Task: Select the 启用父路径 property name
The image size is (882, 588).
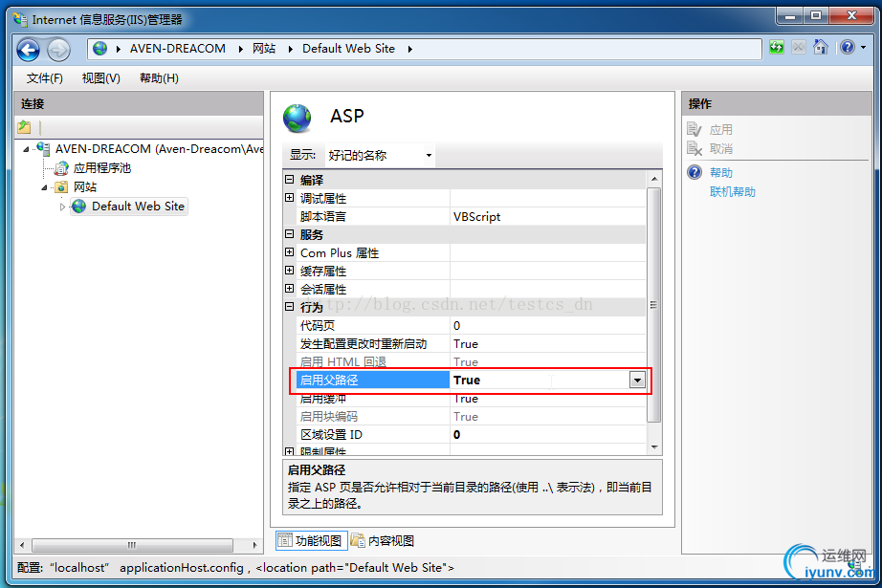Action: 373,380
